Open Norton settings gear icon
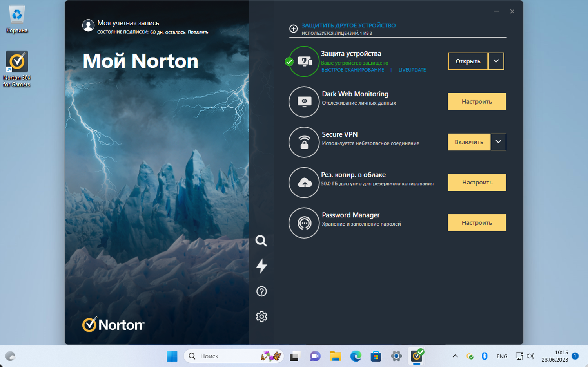Viewport: 588px width, 367px height. point(261,316)
